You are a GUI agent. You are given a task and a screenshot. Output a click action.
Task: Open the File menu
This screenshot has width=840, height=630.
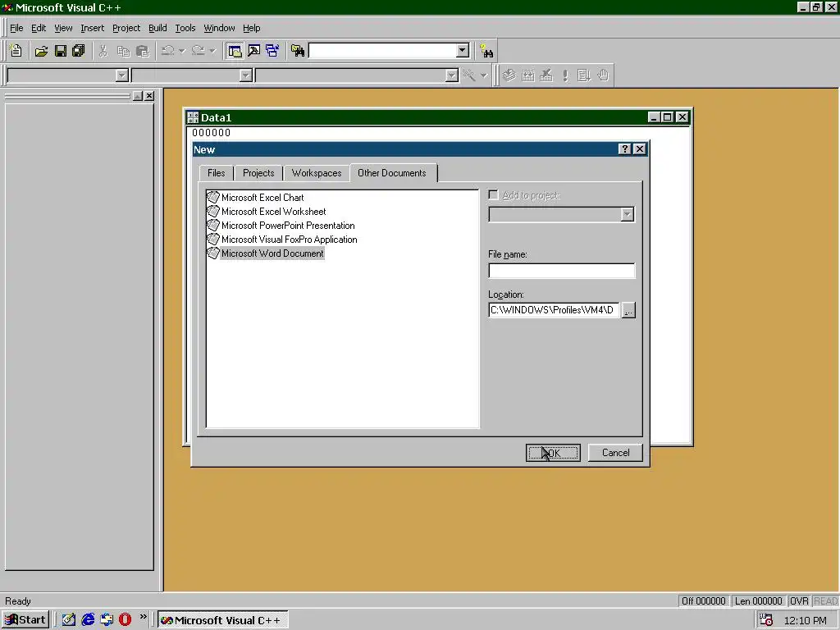coord(16,28)
